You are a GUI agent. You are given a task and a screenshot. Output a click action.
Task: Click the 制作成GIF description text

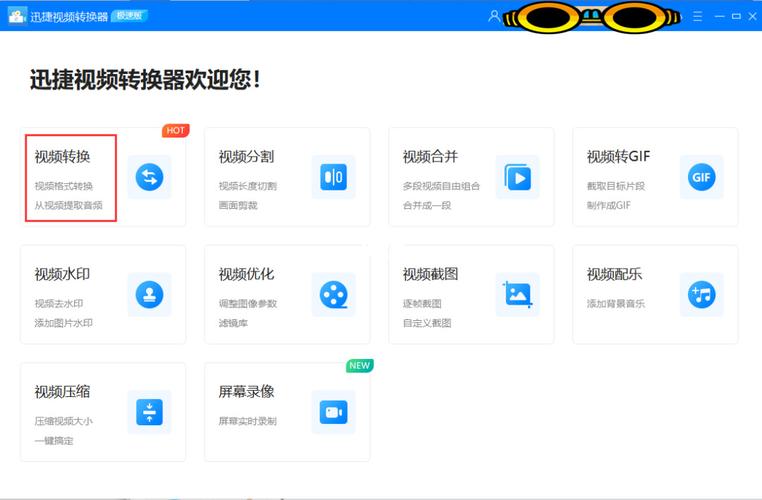[x=609, y=206]
